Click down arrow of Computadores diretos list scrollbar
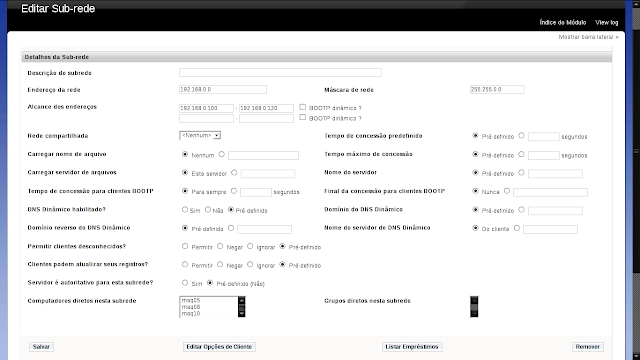640x360 pixels. (242, 313)
